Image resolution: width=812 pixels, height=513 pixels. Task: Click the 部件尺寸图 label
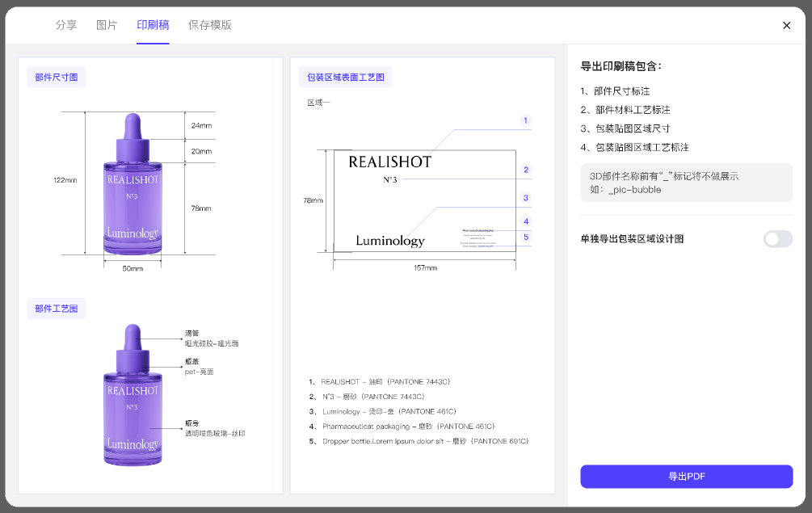coord(56,78)
